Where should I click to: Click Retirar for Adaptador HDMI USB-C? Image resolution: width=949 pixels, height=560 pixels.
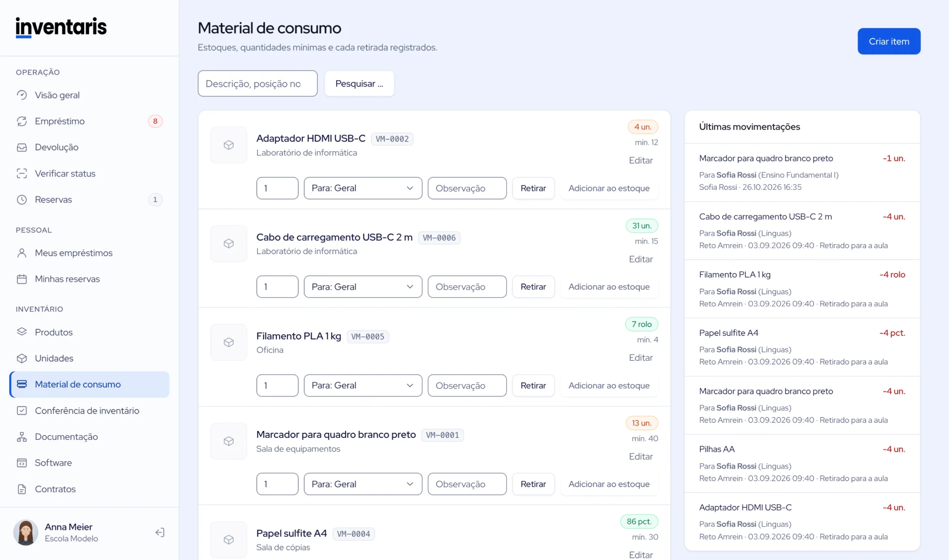pos(533,188)
